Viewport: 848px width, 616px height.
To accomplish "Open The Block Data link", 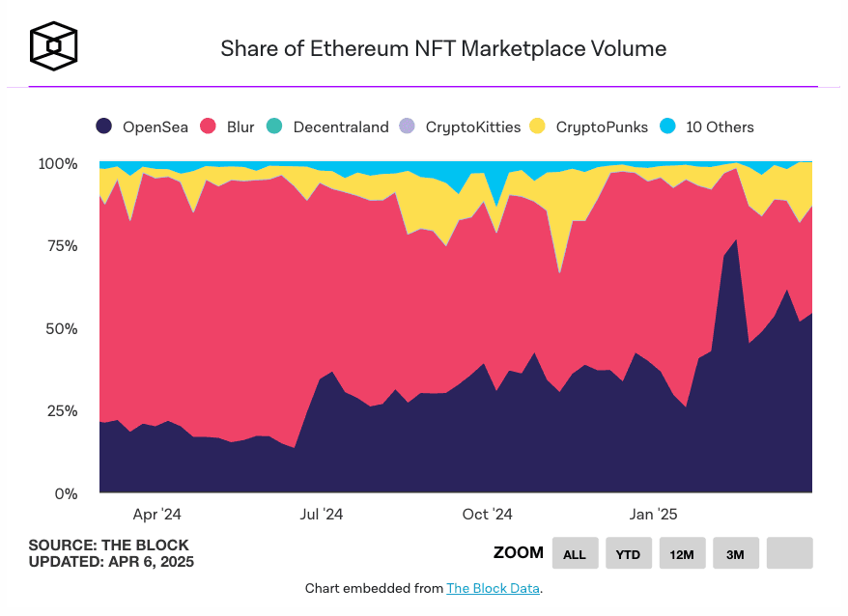I will pos(493,588).
